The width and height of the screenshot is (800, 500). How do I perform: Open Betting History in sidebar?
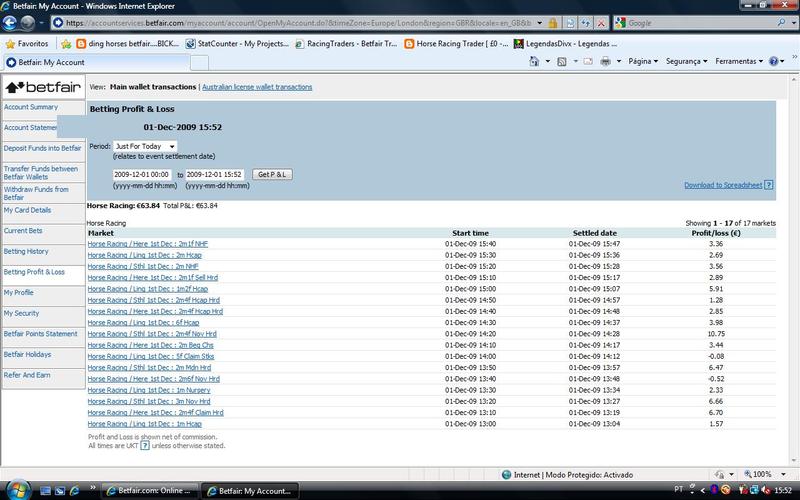pos(26,252)
